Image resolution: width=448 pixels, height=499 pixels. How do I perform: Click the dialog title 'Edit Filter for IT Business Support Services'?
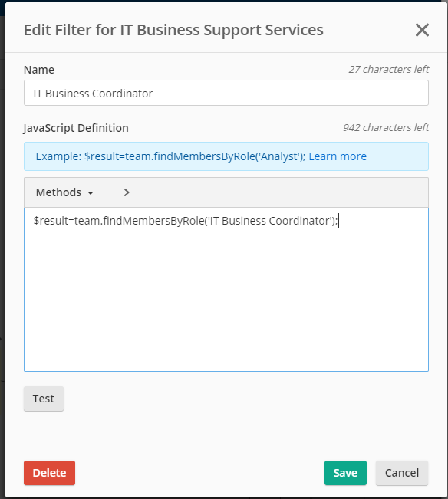pos(173,30)
